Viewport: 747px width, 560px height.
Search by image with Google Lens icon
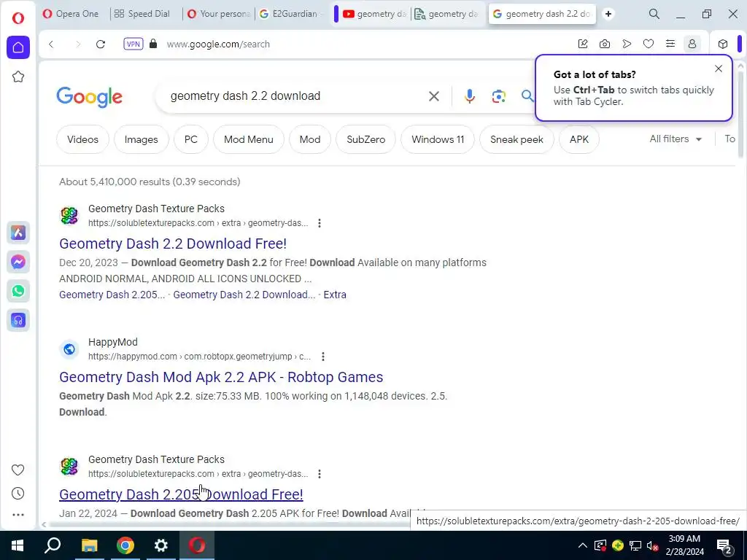(x=498, y=96)
